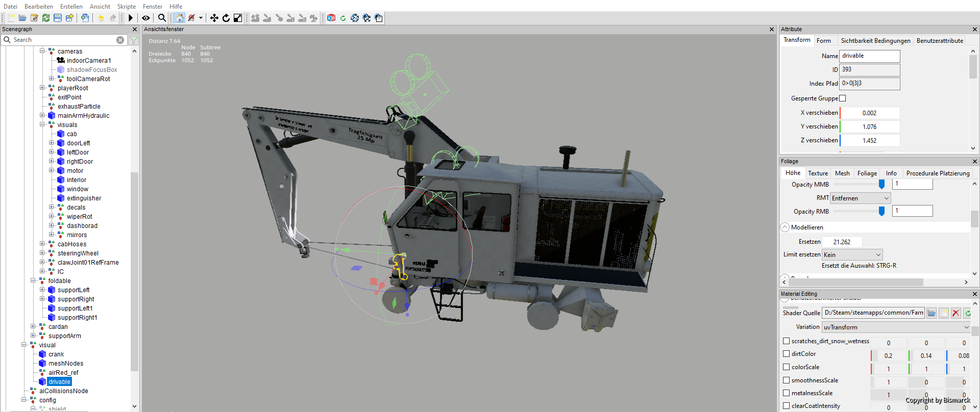Select the Rotate tool icon
The image size is (980, 412).
226,18
